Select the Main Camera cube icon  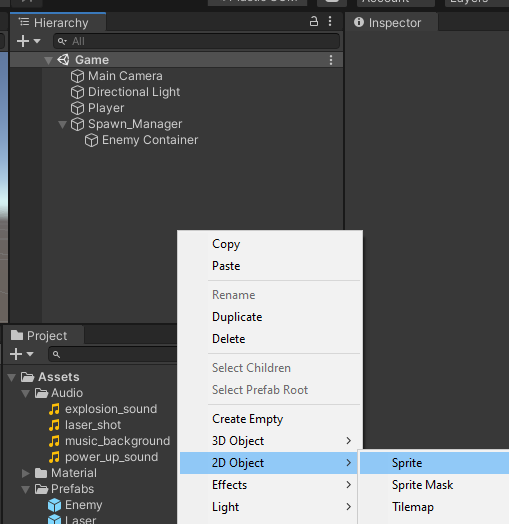point(78,76)
